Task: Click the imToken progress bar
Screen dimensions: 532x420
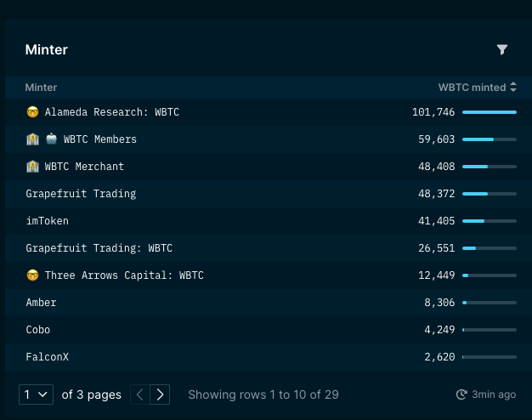Action: 490,221
